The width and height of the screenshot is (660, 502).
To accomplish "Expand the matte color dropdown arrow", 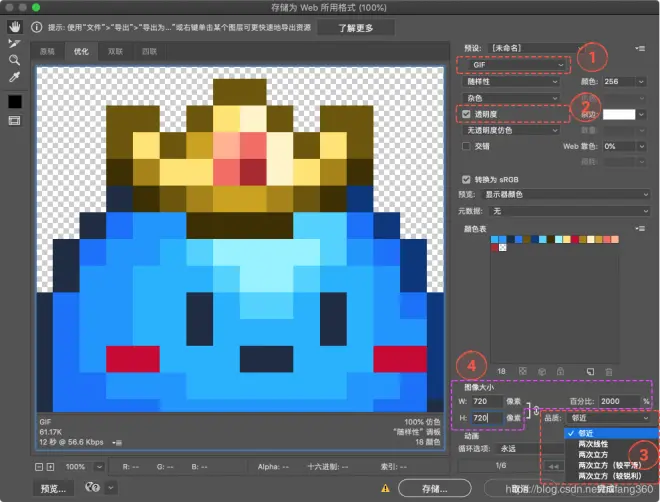I will pos(641,114).
